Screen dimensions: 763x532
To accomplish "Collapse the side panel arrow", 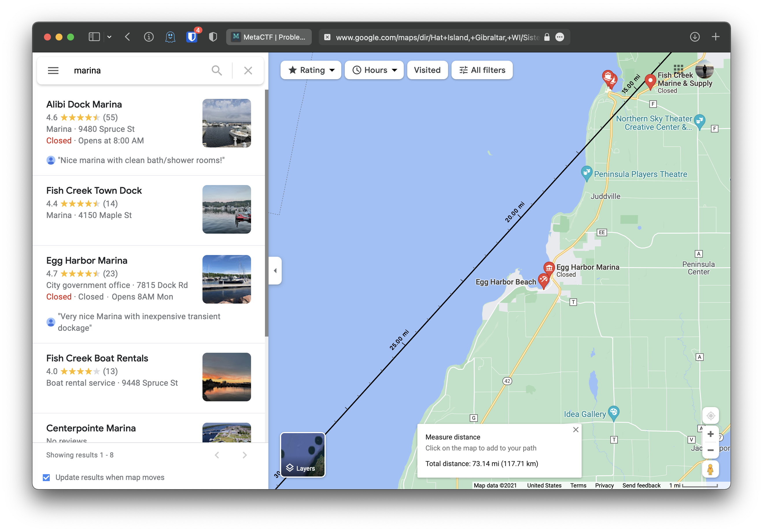I will [275, 271].
